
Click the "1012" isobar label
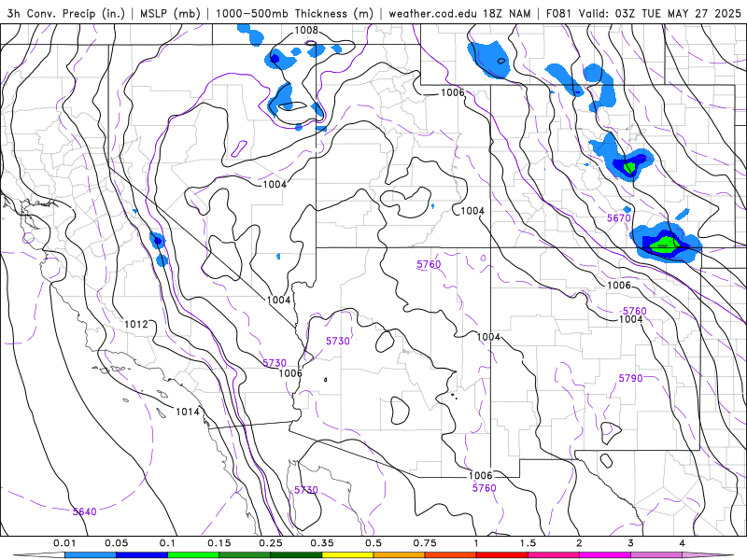(136, 324)
